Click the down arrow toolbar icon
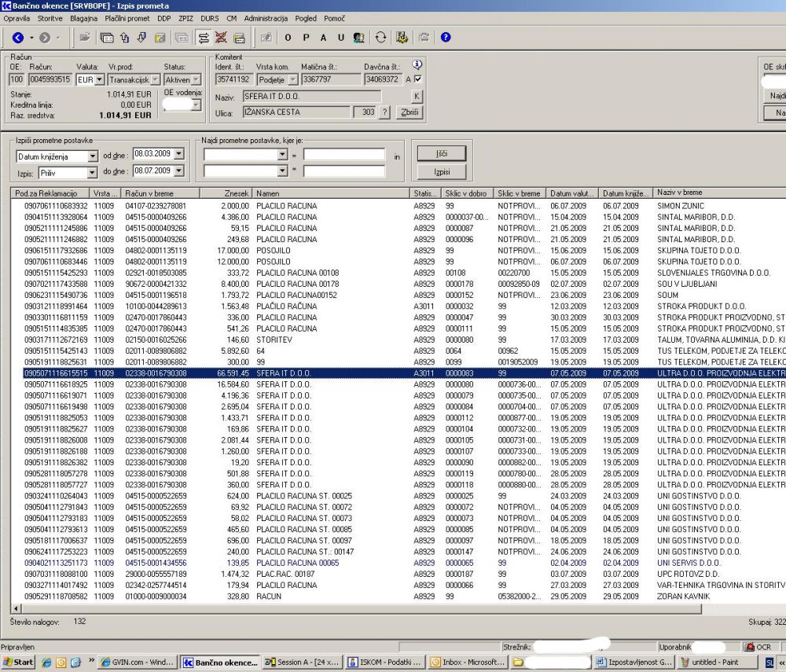The image size is (786, 672). (x=141, y=37)
